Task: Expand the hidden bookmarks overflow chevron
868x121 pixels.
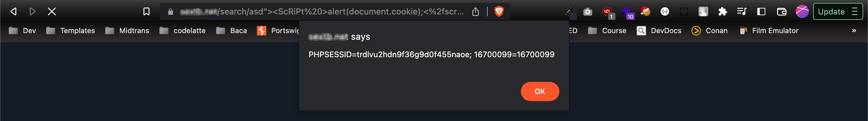Action: pos(854,31)
